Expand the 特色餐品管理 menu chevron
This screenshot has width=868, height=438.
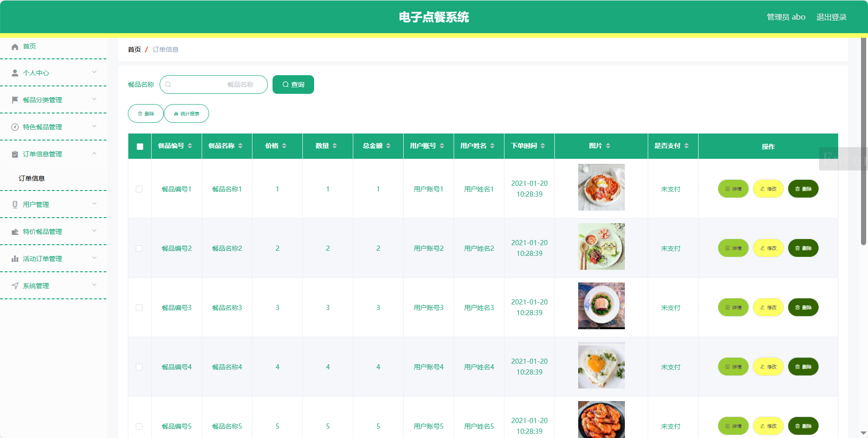tap(94, 126)
